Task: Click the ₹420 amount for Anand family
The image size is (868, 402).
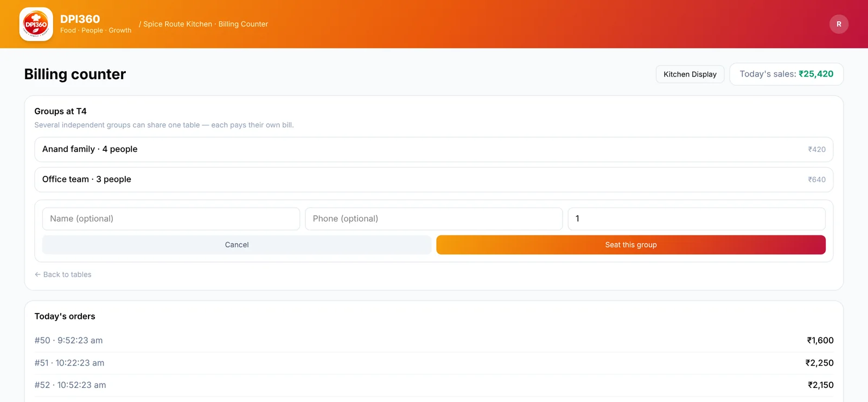Action: point(817,149)
